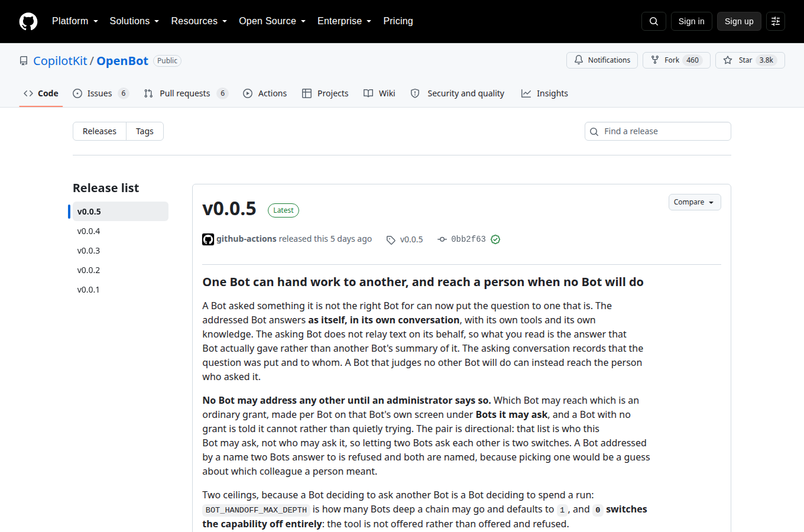
Task: Click the verified commit check icon
Action: tap(495, 239)
